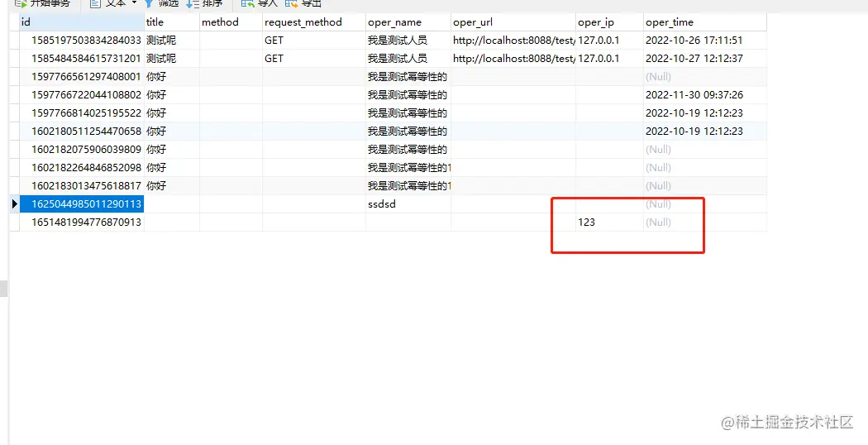
Task: Click the title column header
Action: tap(172, 22)
